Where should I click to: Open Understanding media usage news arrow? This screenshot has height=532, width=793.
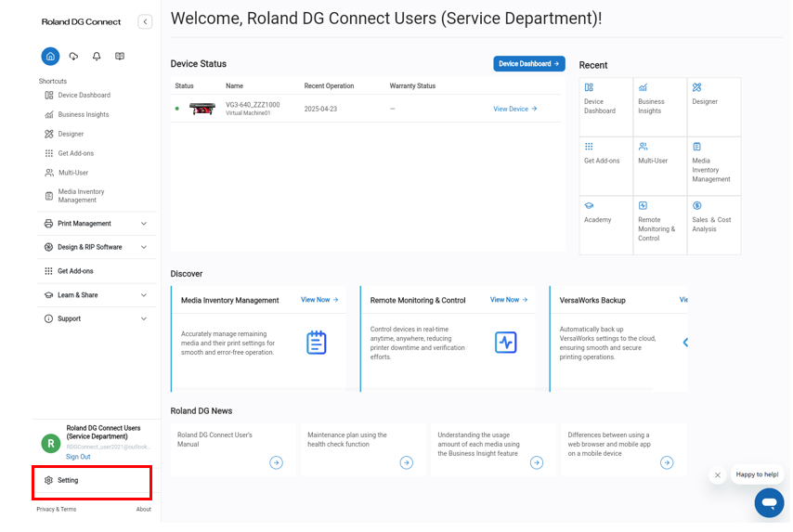pyautogui.click(x=537, y=462)
